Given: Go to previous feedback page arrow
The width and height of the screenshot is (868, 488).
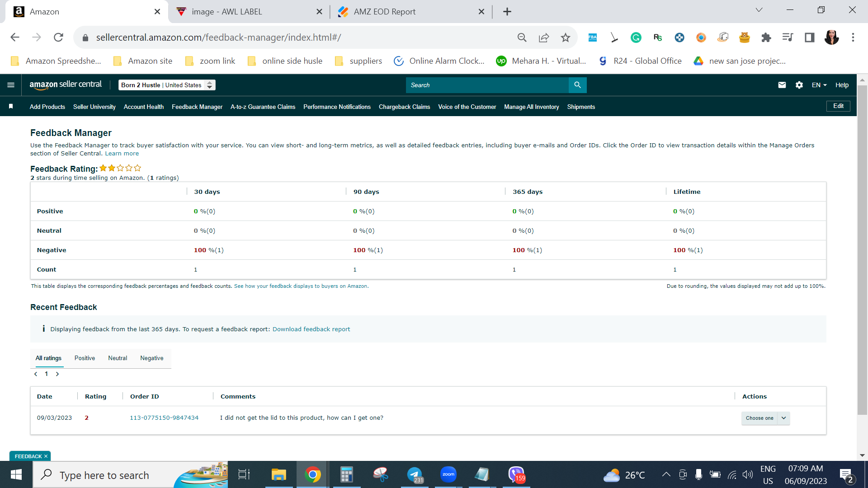Looking at the screenshot, I should (x=36, y=374).
